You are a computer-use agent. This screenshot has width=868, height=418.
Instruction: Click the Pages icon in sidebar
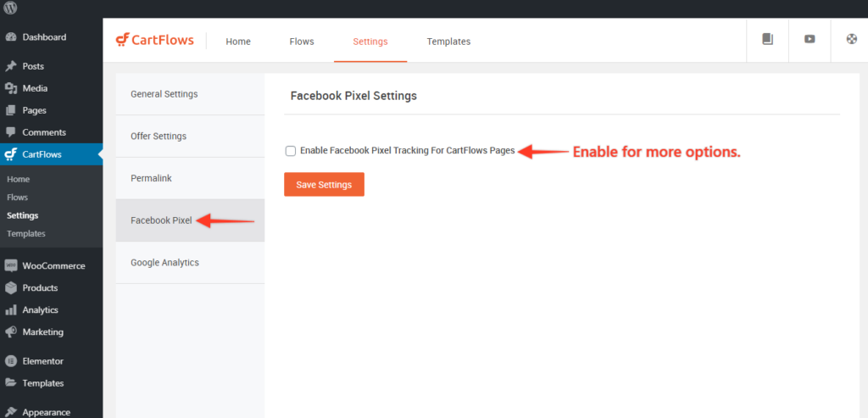click(x=10, y=110)
